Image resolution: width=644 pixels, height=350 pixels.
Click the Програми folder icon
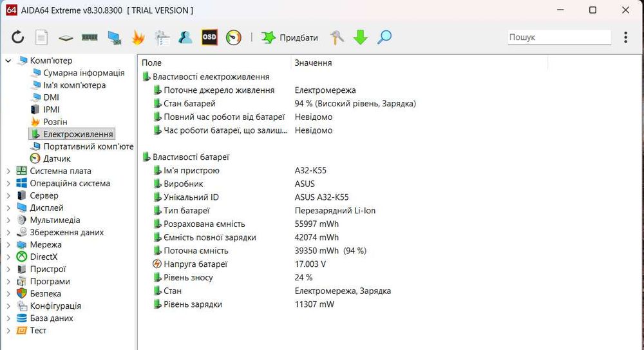[x=22, y=282]
